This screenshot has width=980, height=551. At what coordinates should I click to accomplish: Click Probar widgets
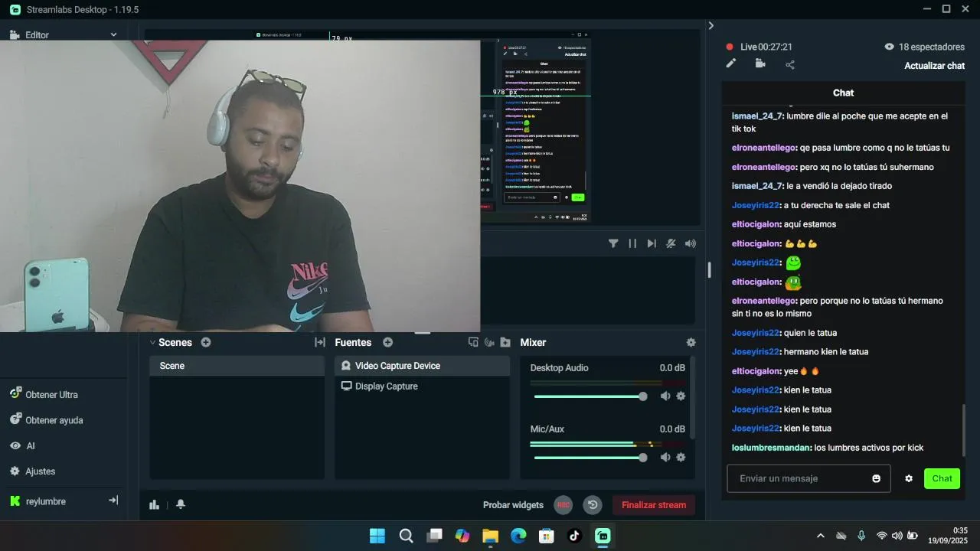tap(513, 505)
